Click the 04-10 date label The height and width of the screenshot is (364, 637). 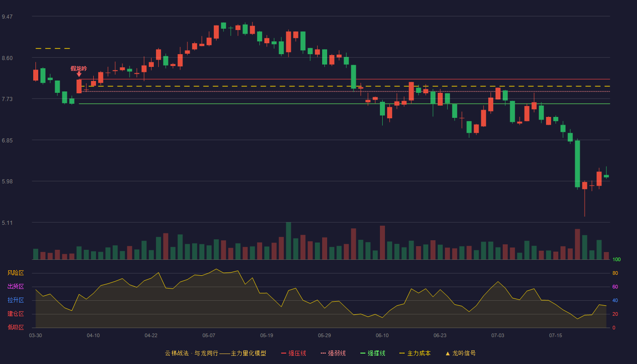(x=93, y=335)
